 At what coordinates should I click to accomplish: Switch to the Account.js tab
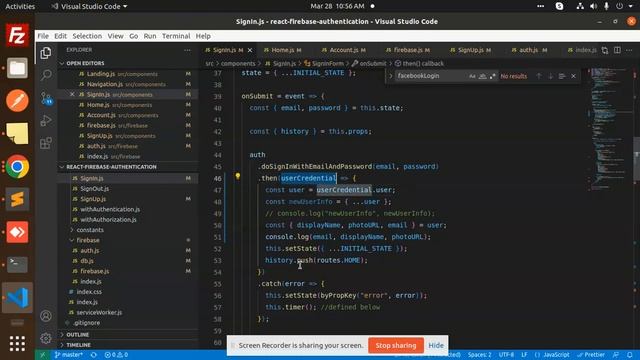point(343,50)
